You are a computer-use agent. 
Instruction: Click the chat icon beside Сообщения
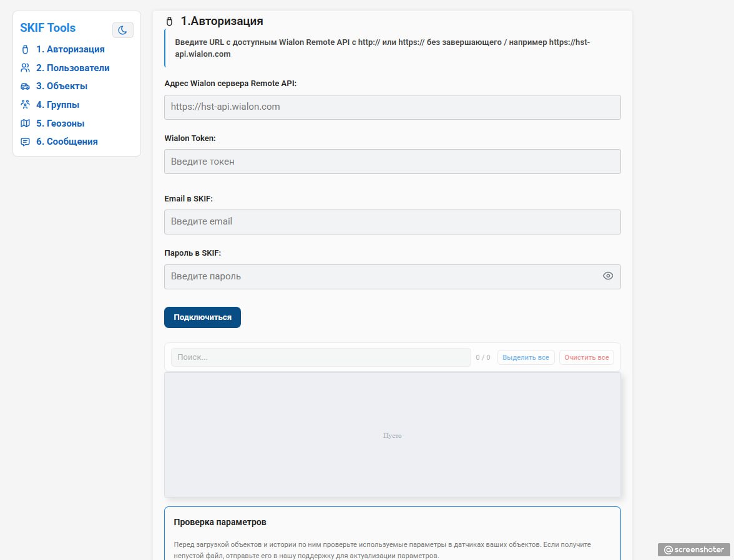25,142
